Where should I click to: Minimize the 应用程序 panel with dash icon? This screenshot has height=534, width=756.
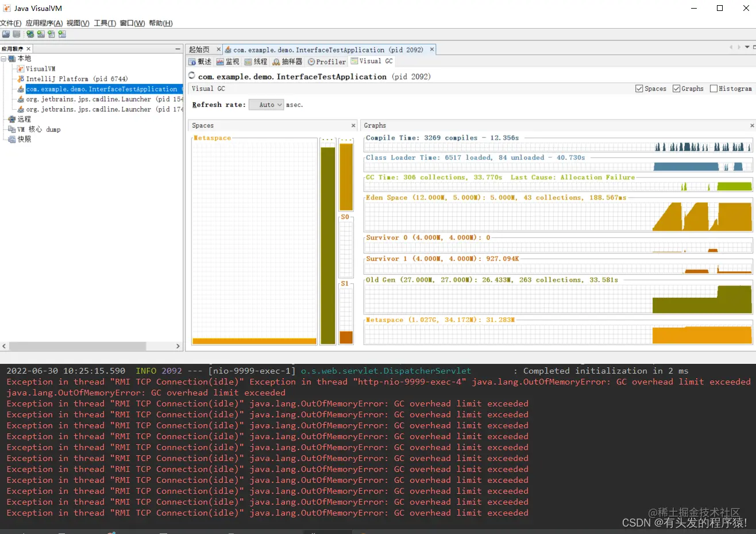178,49
